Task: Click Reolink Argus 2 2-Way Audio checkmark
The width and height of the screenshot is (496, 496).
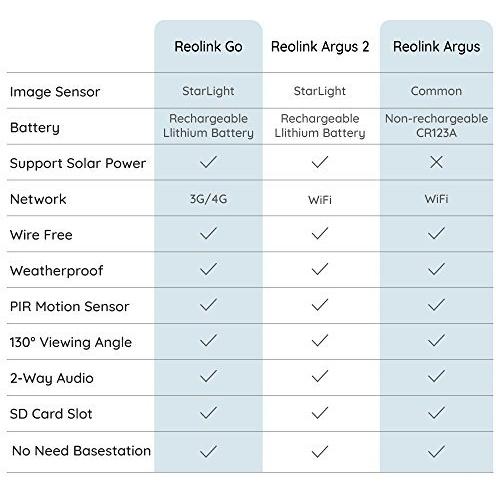Action: (320, 376)
